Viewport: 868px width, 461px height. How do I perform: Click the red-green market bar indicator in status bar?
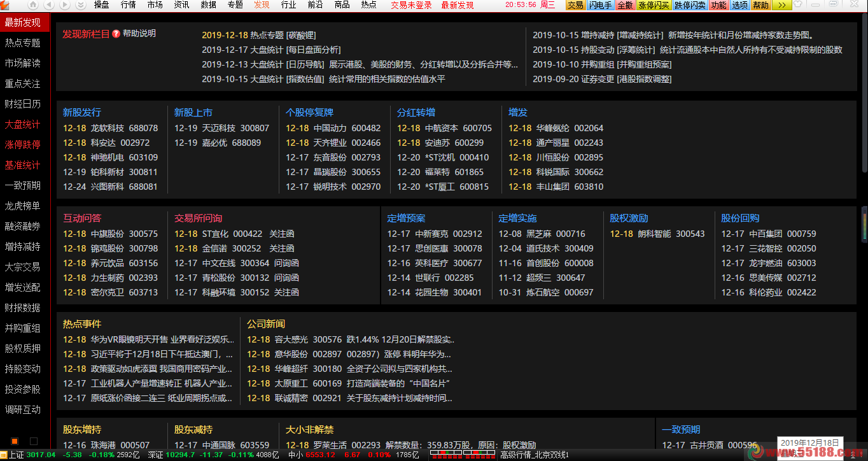tap(463, 455)
